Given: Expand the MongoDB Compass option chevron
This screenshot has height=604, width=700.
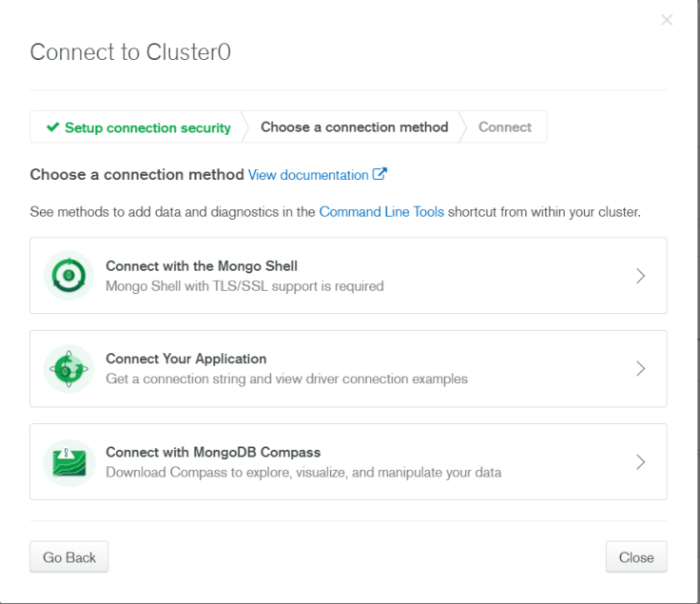Looking at the screenshot, I should tap(640, 462).
